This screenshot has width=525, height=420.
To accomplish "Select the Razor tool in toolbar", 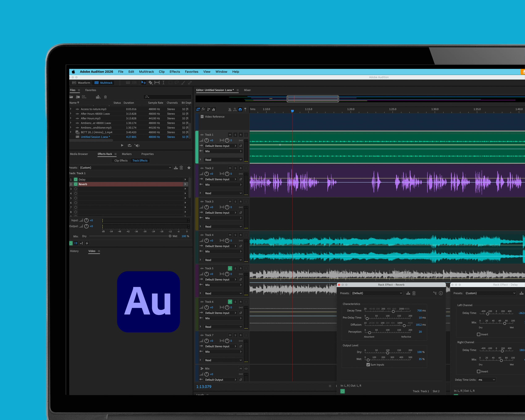I will coord(151,83).
